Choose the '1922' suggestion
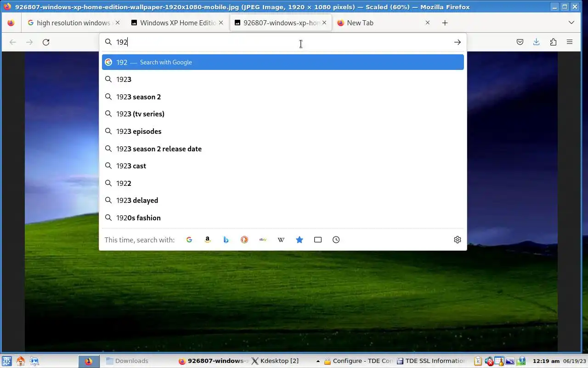 (x=283, y=183)
